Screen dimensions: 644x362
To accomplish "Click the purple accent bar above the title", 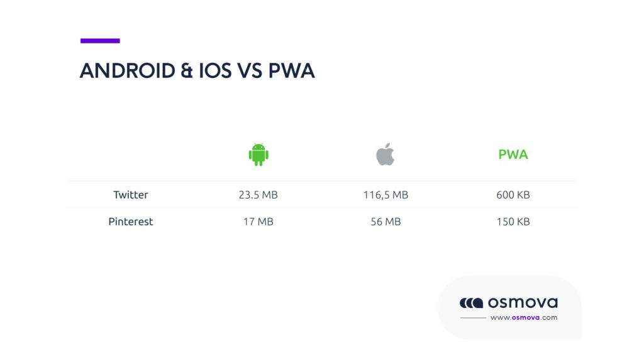I will coord(100,41).
